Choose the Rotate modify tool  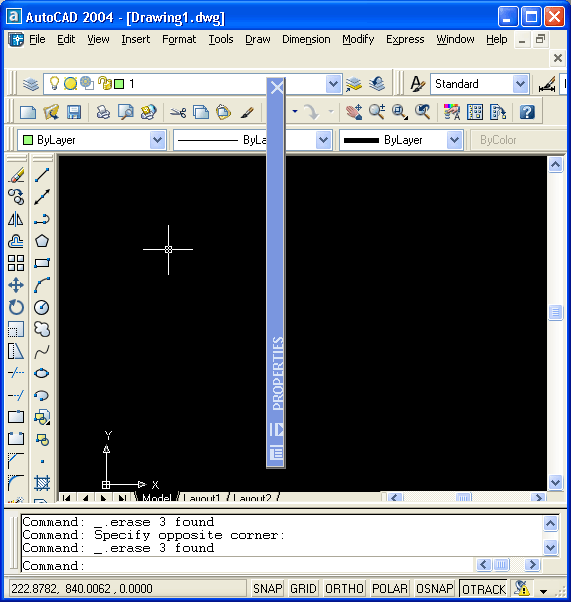point(16,307)
